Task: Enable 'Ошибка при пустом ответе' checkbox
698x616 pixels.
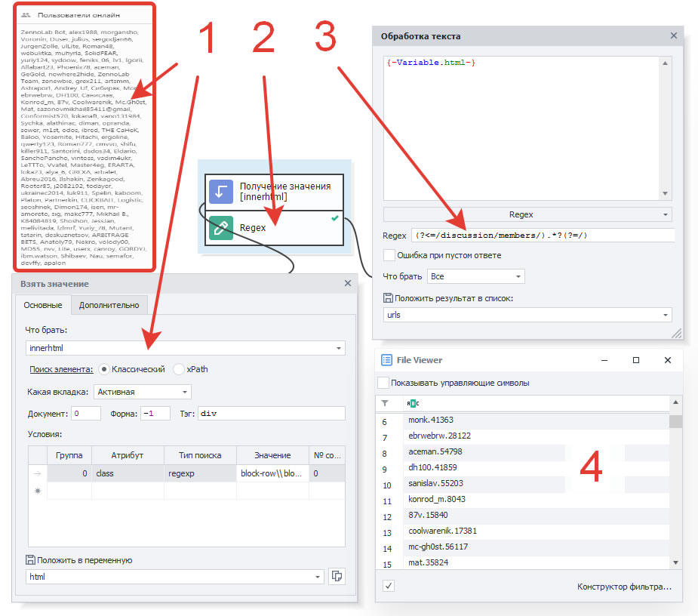Action: [389, 255]
